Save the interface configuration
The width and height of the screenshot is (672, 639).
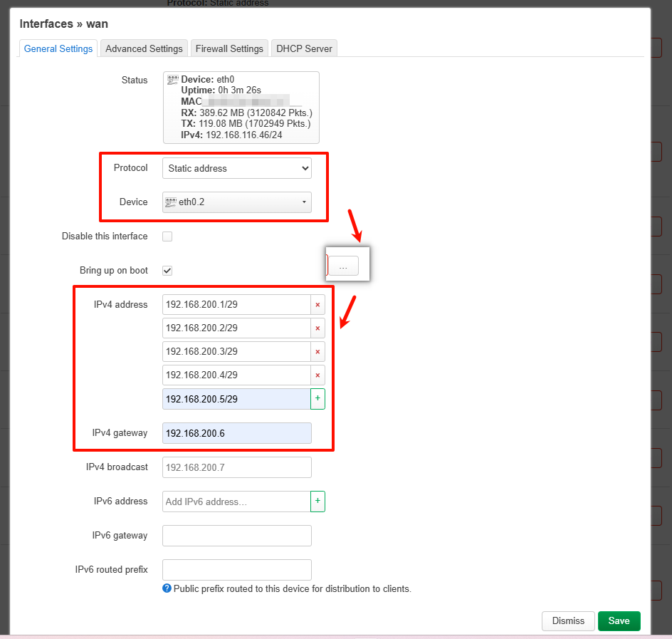(x=619, y=621)
